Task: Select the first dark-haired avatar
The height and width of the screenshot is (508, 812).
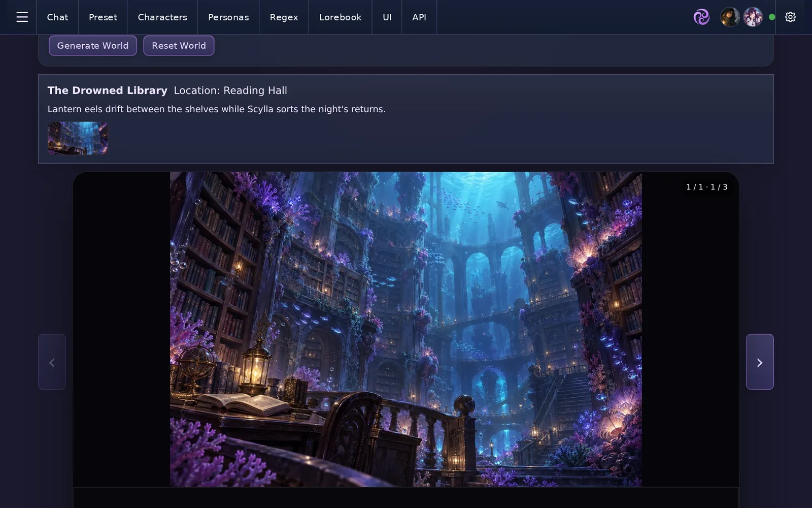Action: pyautogui.click(x=730, y=17)
